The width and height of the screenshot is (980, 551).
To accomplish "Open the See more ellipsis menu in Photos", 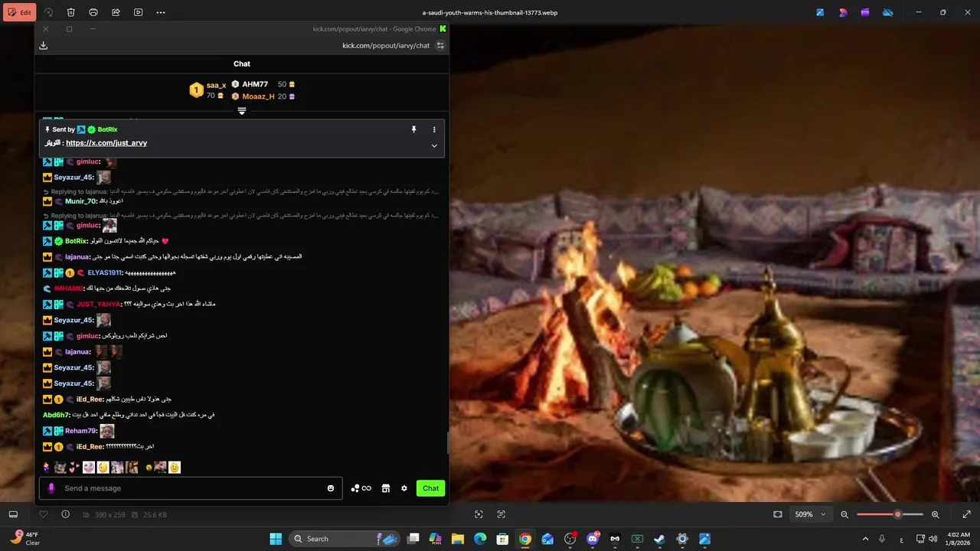I will click(160, 12).
